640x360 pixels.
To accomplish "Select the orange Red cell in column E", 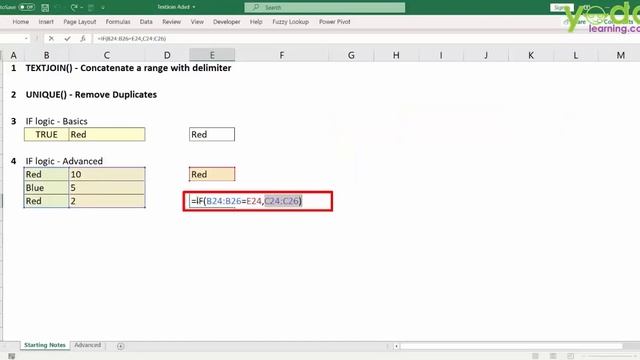I will (212, 174).
